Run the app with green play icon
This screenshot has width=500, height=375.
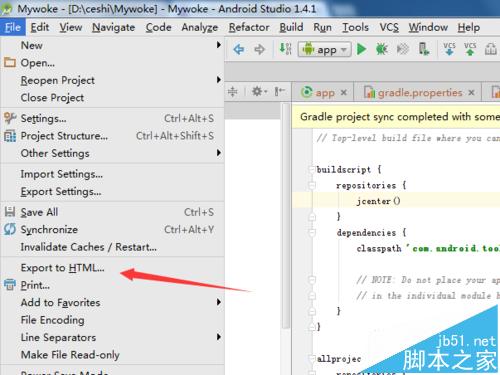pos(361,49)
